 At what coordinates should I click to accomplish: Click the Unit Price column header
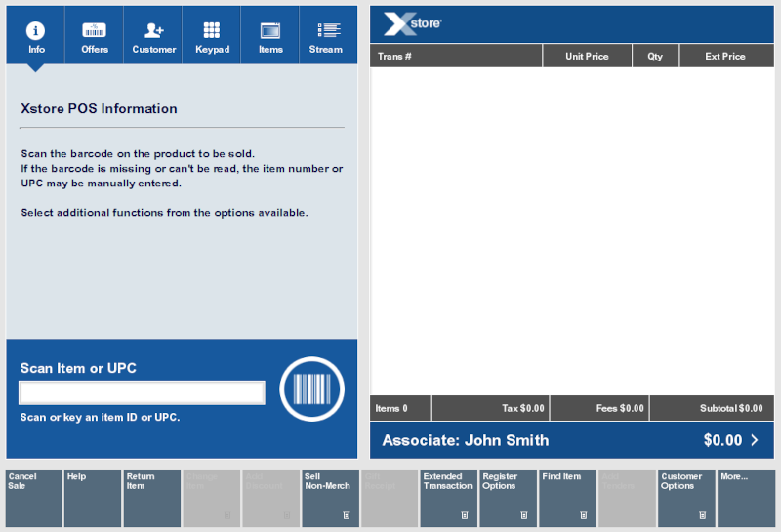click(587, 56)
